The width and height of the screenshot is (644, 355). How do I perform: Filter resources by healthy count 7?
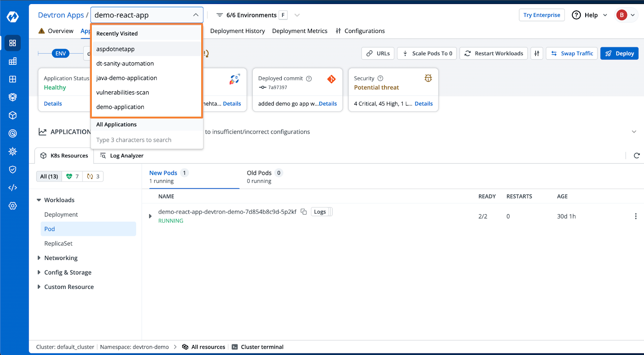click(x=72, y=176)
